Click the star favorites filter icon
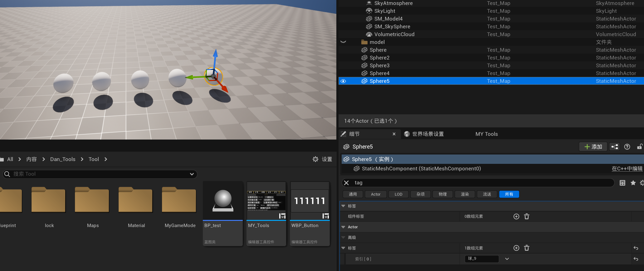The height and width of the screenshot is (271, 644). tap(633, 183)
